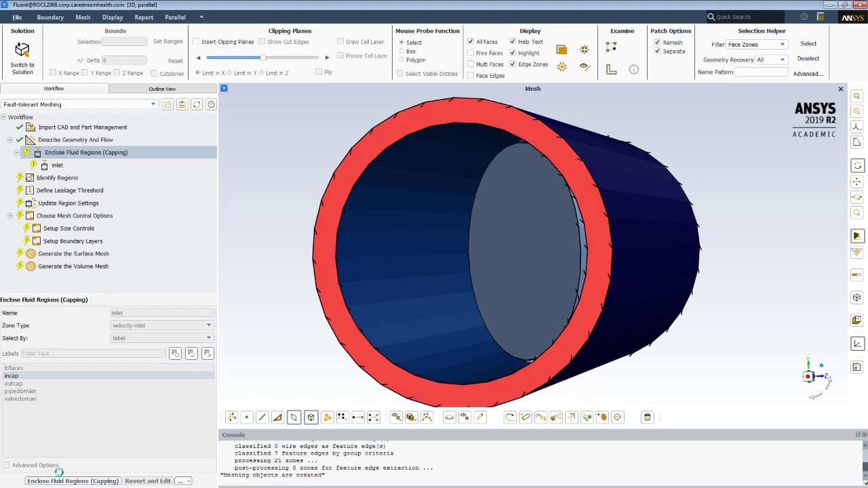Image resolution: width=868 pixels, height=488 pixels.
Task: Open the Select By label dropdown
Action: [162, 338]
